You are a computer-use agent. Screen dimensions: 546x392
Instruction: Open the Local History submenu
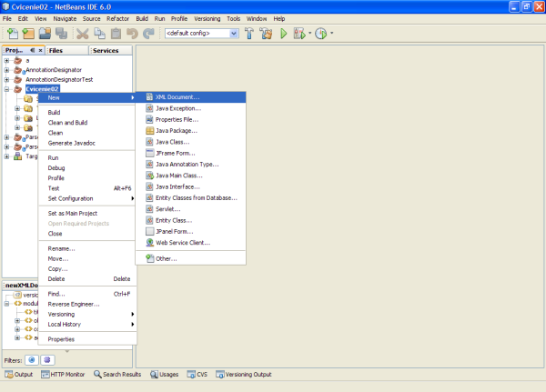[87, 324]
